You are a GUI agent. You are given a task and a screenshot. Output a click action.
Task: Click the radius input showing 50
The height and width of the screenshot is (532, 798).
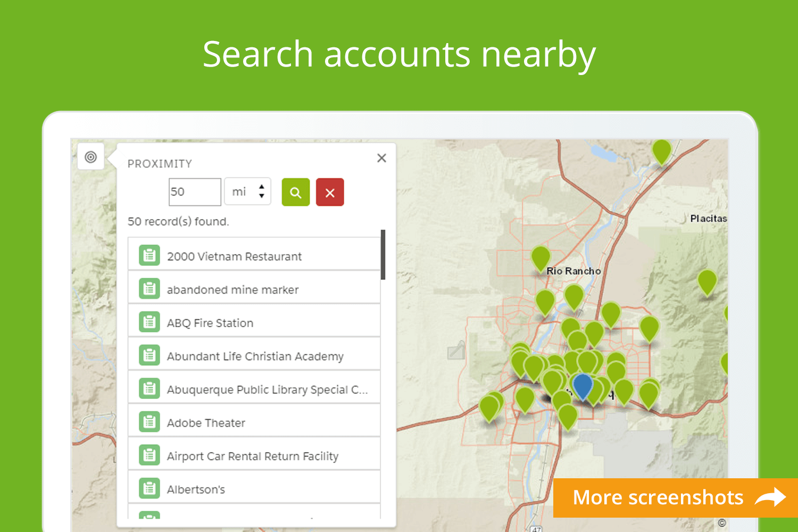point(194,192)
